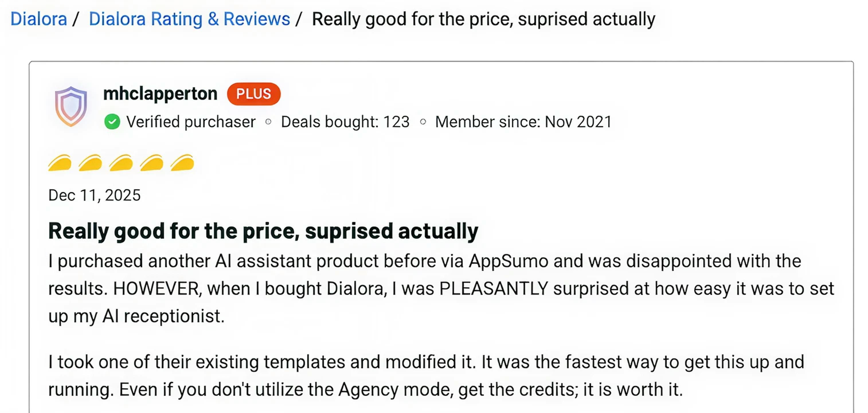
Task: Go to Dialora Rating & Reviews breadcrumb
Action: [189, 19]
